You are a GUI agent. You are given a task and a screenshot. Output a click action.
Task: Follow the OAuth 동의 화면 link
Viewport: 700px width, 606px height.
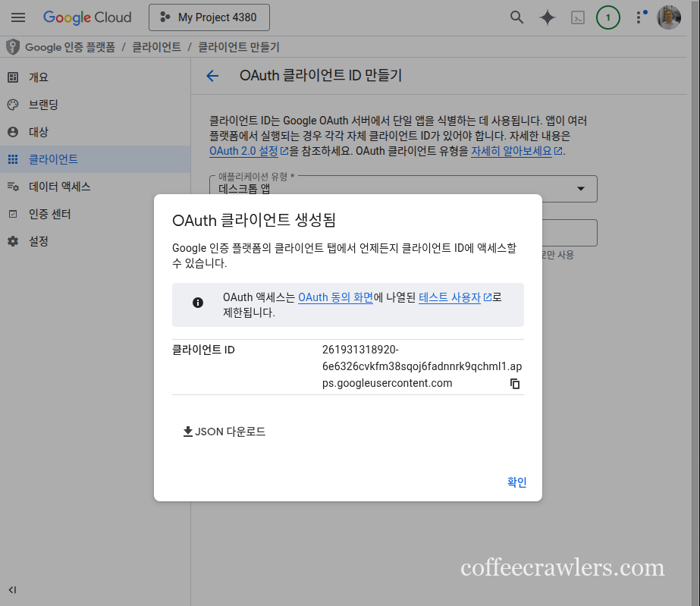coord(335,297)
